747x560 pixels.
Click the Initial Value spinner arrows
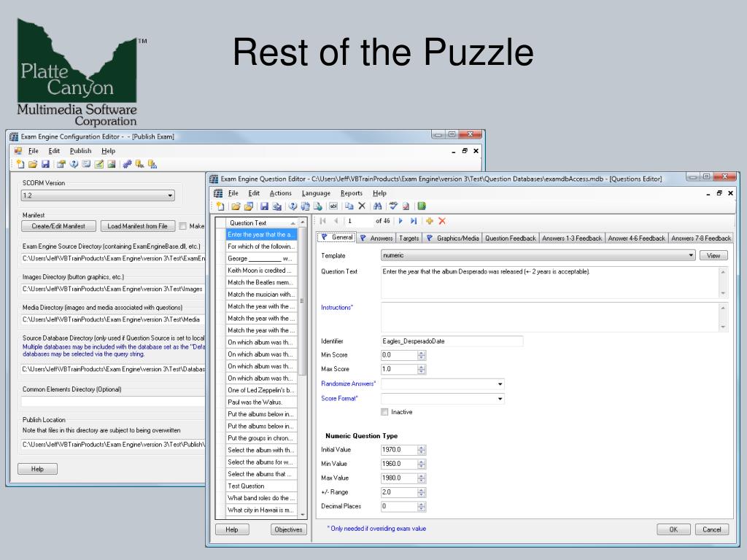coord(421,450)
